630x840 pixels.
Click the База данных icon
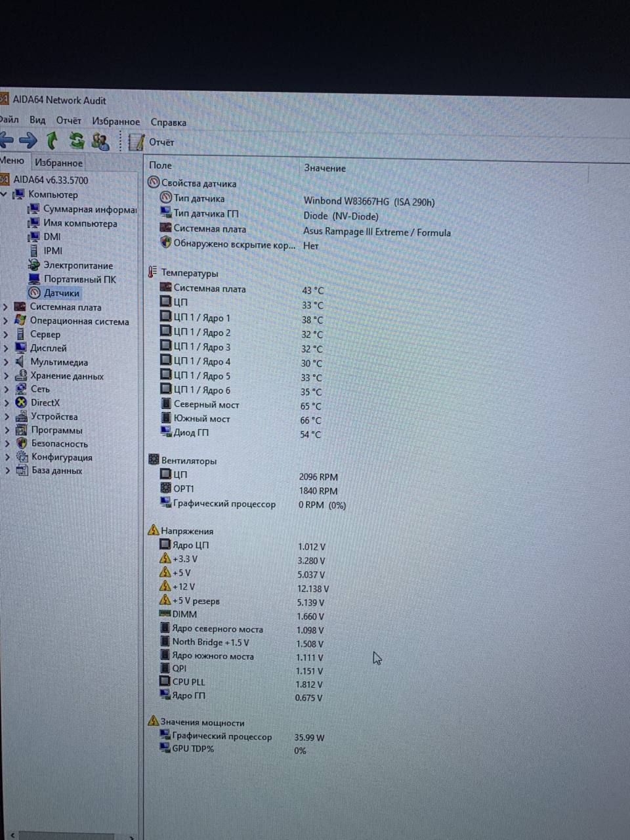pyautogui.click(x=22, y=471)
